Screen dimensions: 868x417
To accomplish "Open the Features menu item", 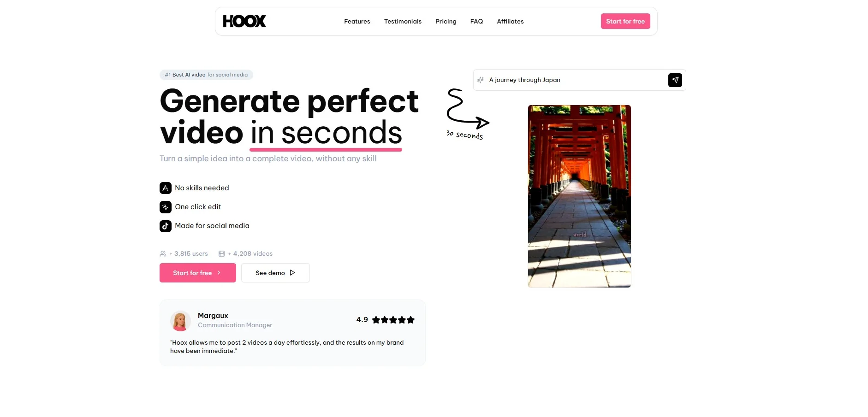I will pyautogui.click(x=357, y=22).
